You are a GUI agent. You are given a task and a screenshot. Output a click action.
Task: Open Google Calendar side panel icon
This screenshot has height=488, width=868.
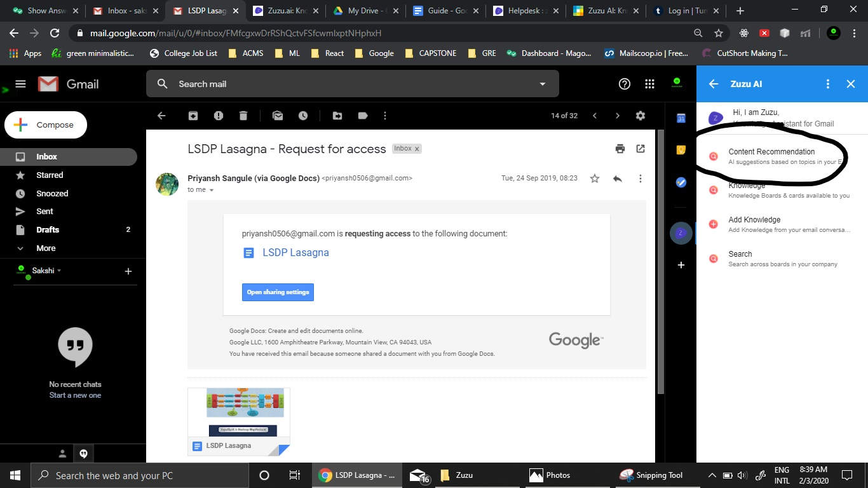tap(681, 118)
